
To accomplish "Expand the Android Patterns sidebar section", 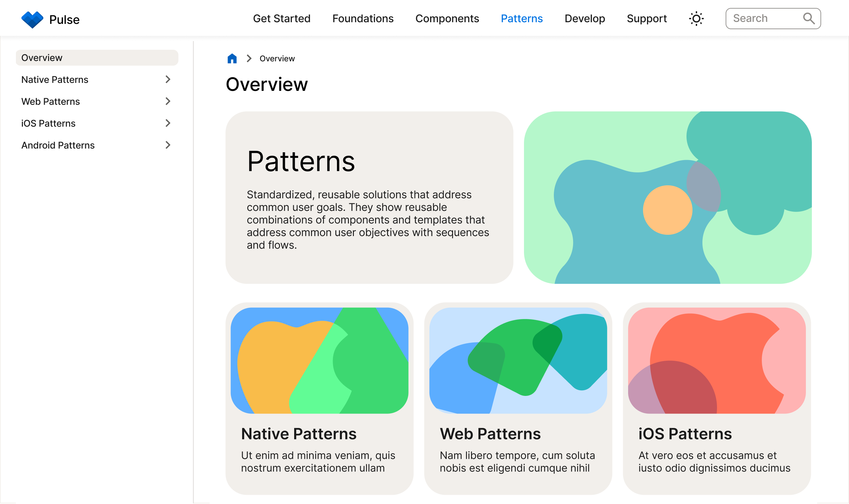I will 168,145.
